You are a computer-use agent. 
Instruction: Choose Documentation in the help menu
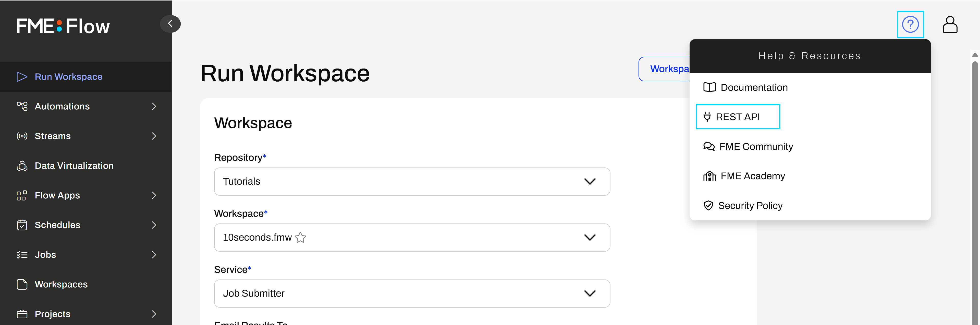pyautogui.click(x=754, y=87)
